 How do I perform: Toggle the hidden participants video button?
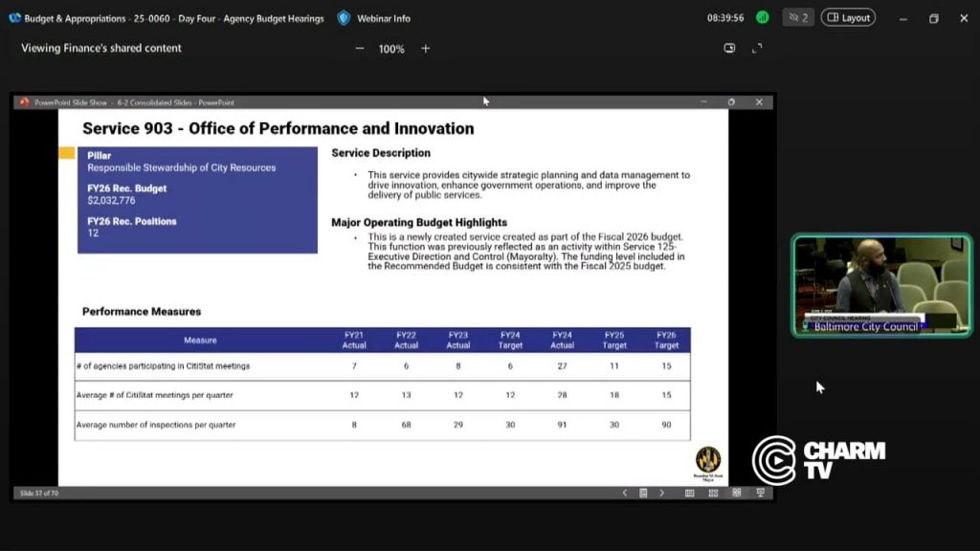click(x=798, y=17)
